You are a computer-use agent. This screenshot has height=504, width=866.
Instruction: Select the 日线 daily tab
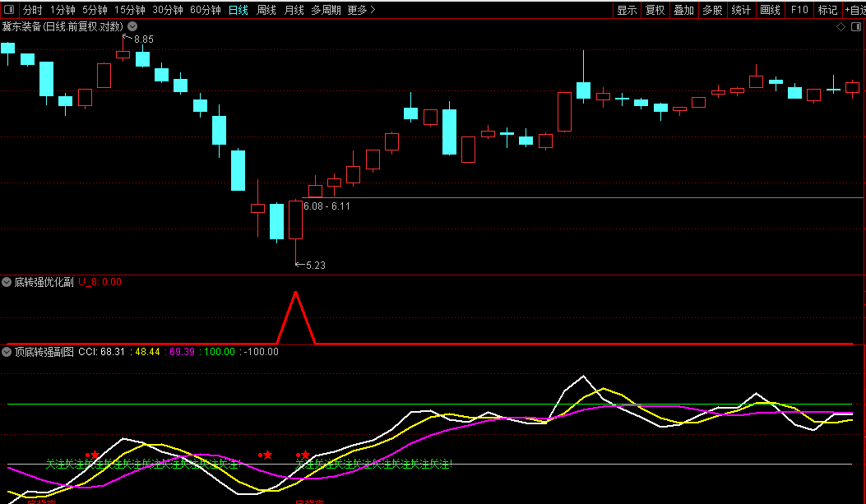238,10
